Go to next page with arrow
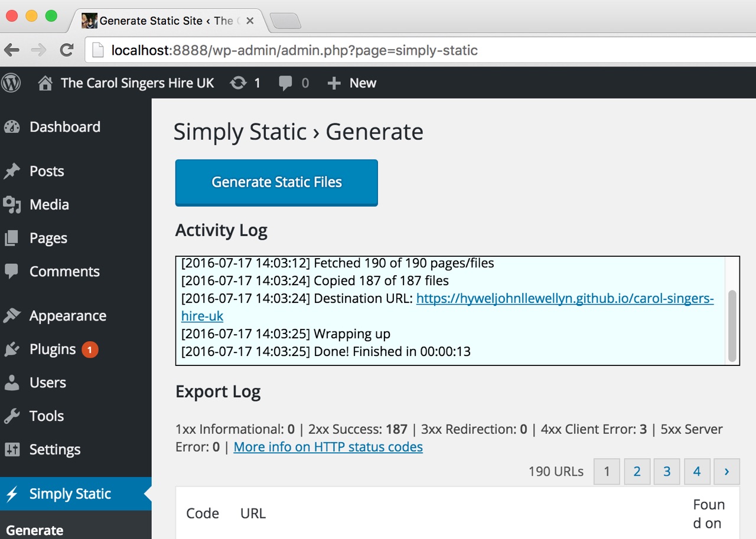 click(726, 472)
